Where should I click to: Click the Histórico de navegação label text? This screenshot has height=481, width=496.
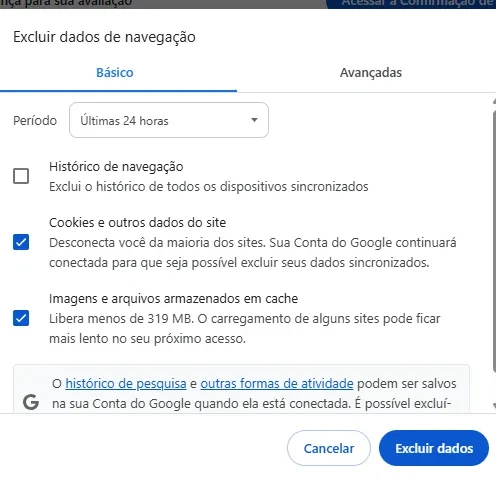click(x=116, y=167)
